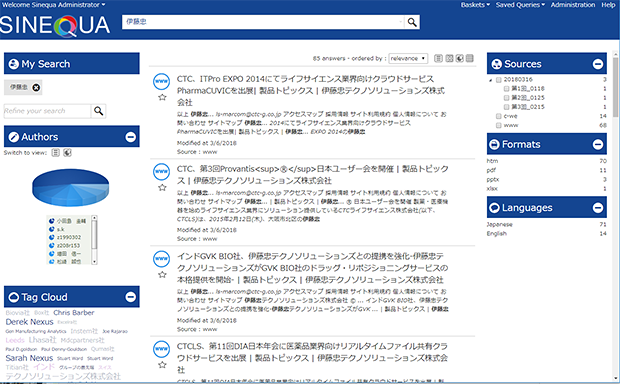Click the main search magnifier button
The image size is (620, 384).
click(412, 22)
